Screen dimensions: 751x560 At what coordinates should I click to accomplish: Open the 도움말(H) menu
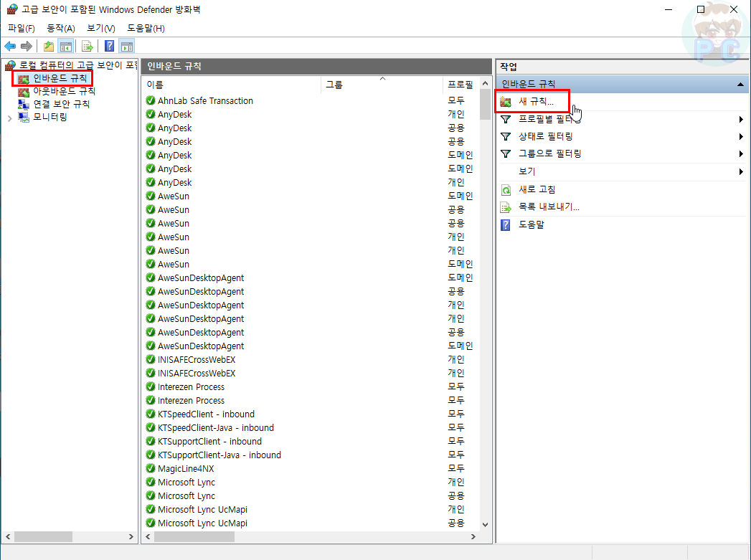(x=146, y=28)
